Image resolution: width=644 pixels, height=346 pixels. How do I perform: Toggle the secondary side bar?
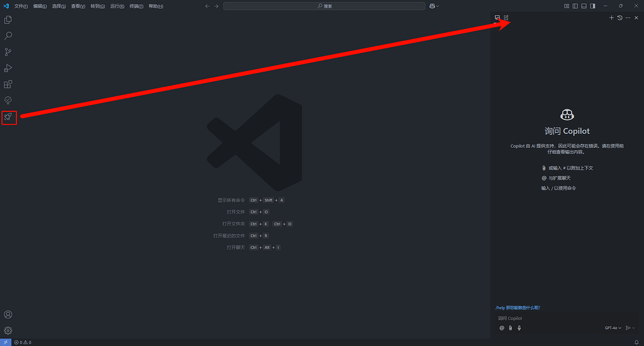[592, 6]
